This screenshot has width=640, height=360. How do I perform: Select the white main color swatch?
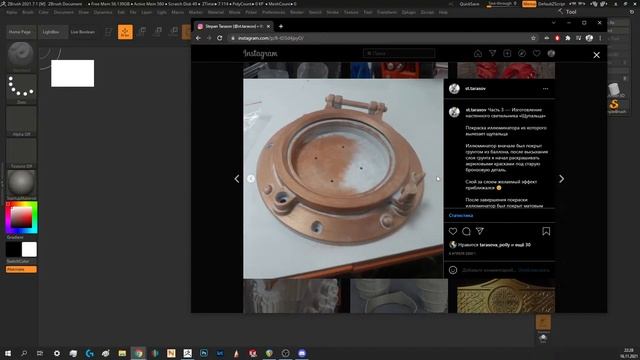point(29,249)
